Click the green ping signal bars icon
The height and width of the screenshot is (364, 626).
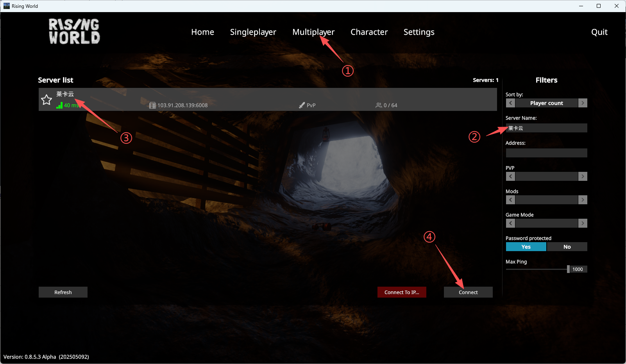pyautogui.click(x=59, y=105)
